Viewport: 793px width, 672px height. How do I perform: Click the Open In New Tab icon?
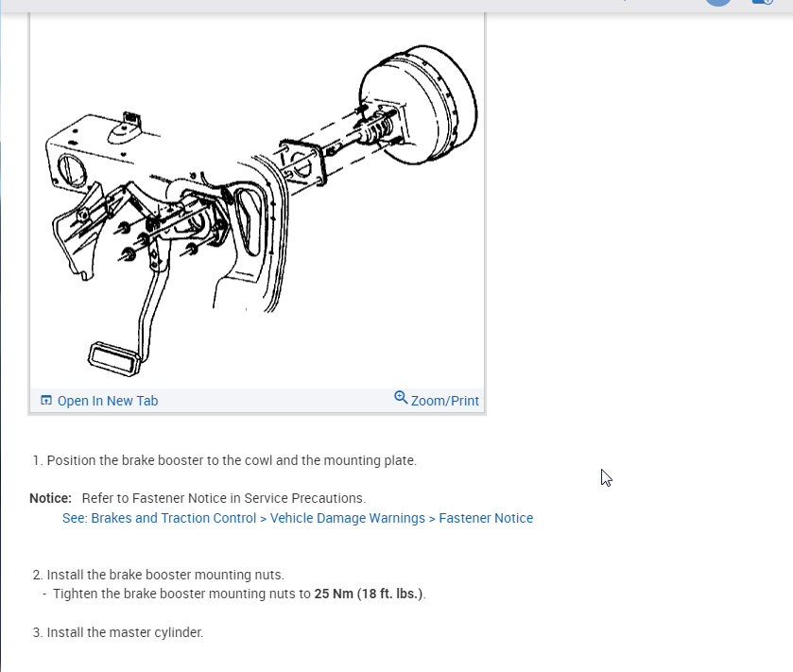point(46,400)
